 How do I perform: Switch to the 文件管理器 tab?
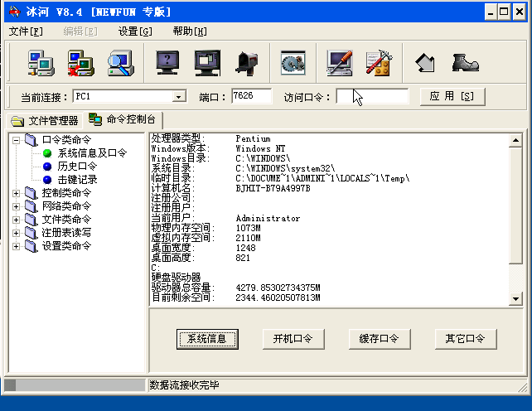(x=45, y=120)
